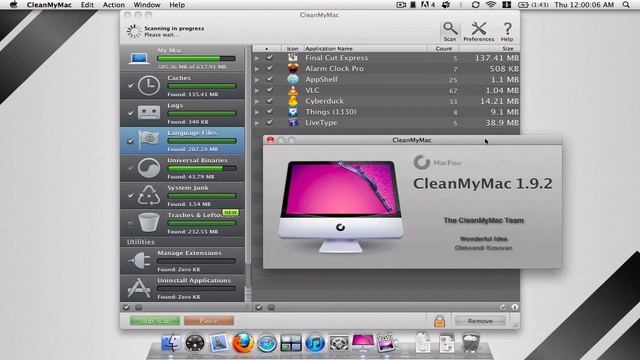Open the Help menu in menu bar
The width and height of the screenshot is (640, 360).
(x=177, y=5)
